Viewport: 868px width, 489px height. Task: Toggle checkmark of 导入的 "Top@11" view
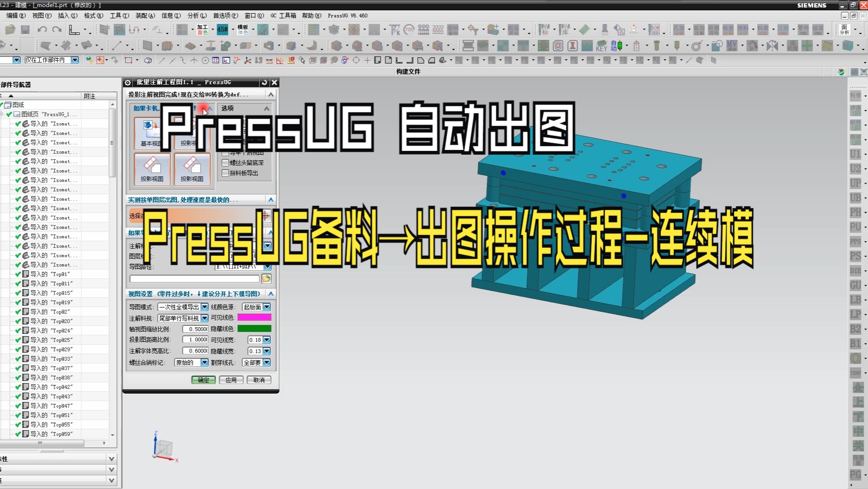[18, 284]
